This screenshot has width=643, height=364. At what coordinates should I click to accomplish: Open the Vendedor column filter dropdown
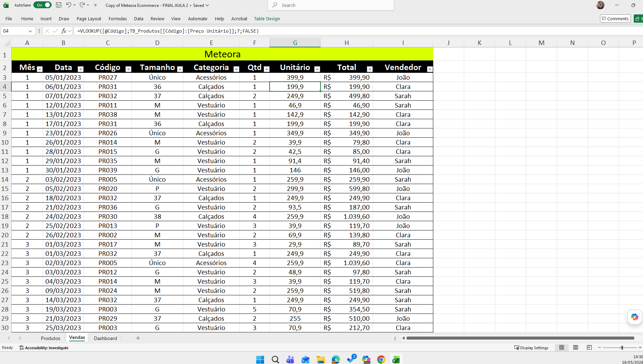coord(429,69)
